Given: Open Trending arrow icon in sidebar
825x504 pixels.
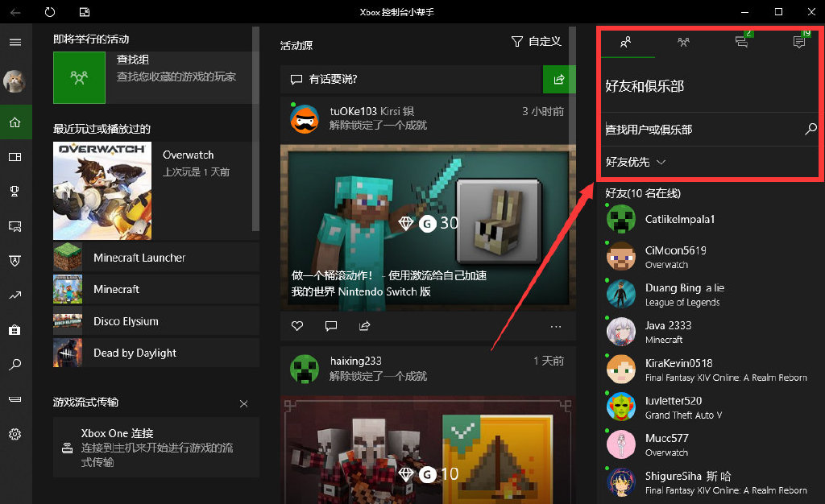Looking at the screenshot, I should 15,295.
